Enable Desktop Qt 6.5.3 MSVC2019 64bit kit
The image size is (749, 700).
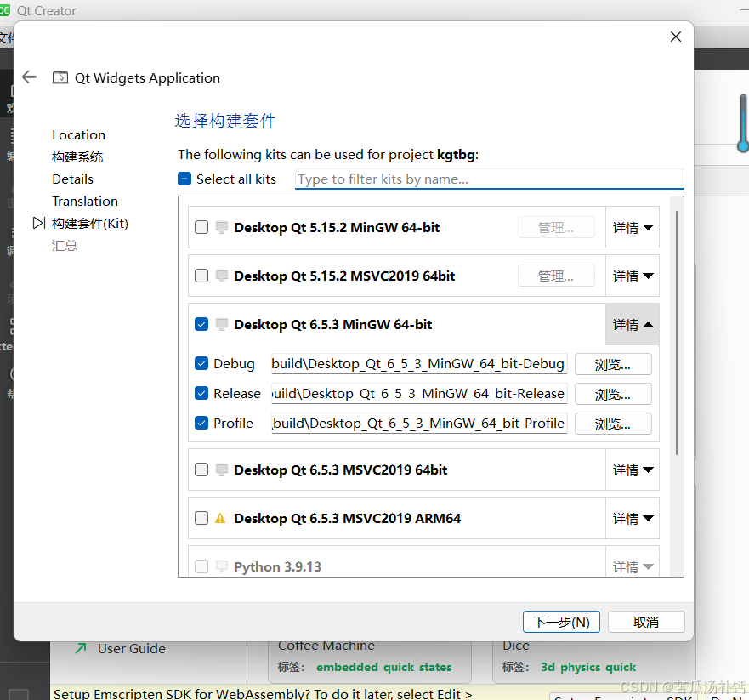pos(201,470)
